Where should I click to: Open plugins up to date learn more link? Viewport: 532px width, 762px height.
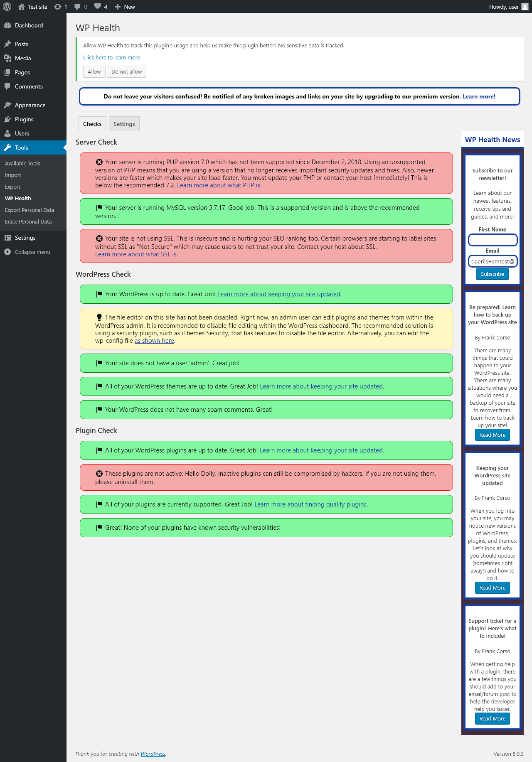322,450
